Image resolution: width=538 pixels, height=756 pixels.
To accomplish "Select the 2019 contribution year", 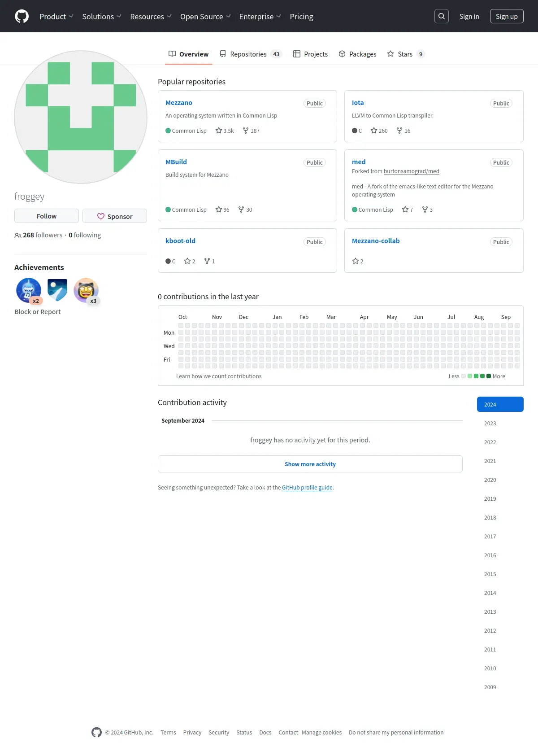I will (500, 498).
